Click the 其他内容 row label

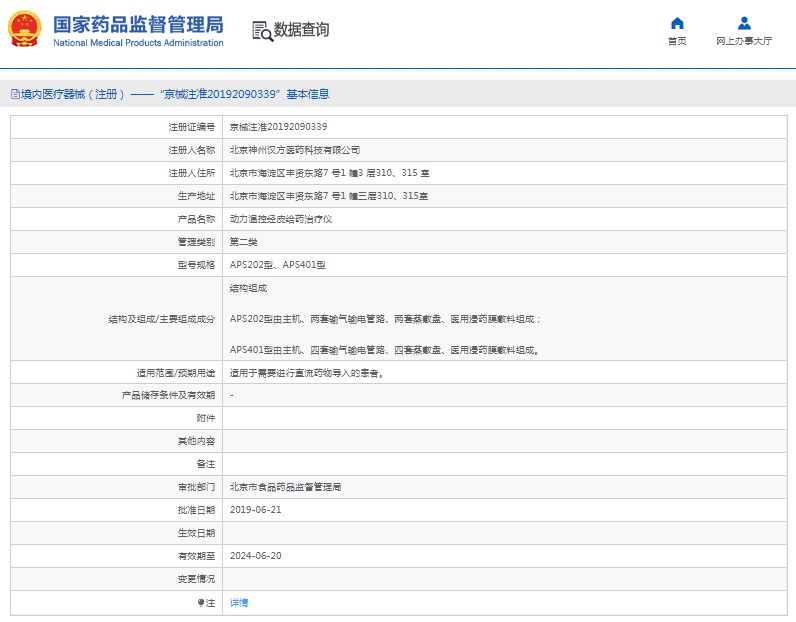196,441
